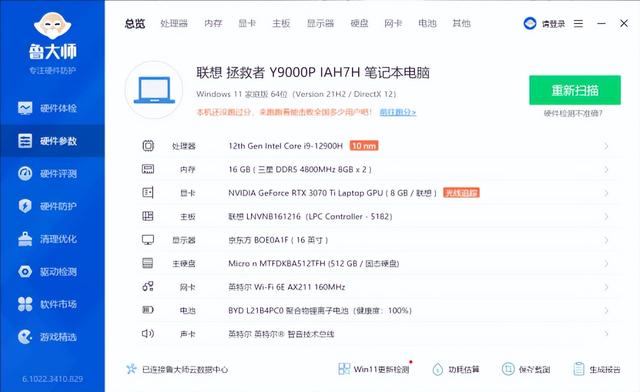
Task: Switch to the 主板 tab
Action: coord(281,24)
